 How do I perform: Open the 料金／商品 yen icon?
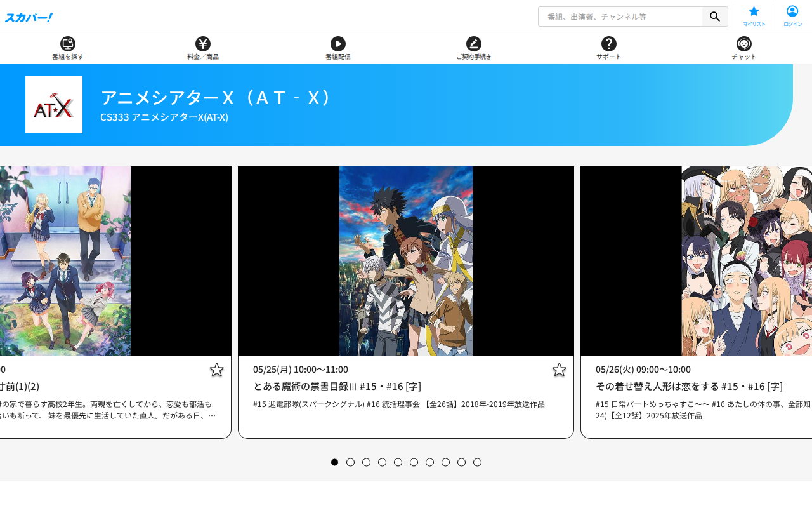point(203,44)
